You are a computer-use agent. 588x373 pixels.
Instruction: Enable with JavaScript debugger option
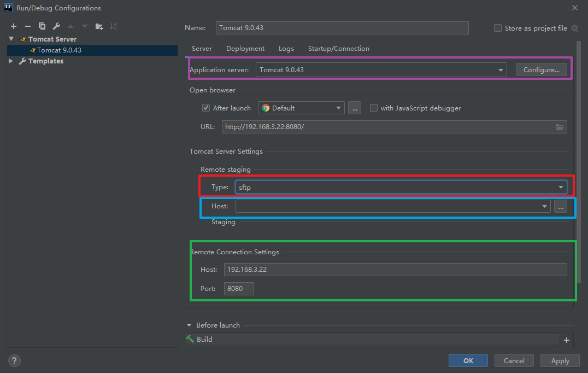[x=373, y=108]
